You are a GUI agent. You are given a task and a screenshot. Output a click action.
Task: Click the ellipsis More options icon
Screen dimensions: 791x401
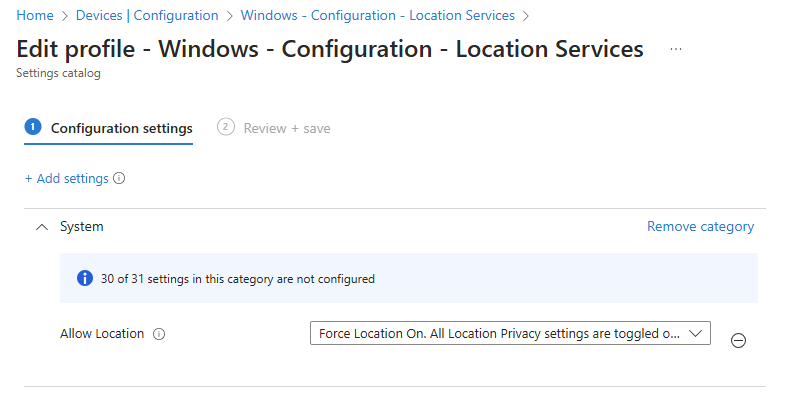(676, 49)
